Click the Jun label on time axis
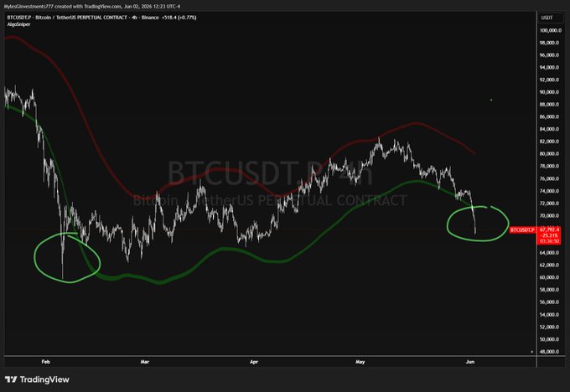 point(470,362)
